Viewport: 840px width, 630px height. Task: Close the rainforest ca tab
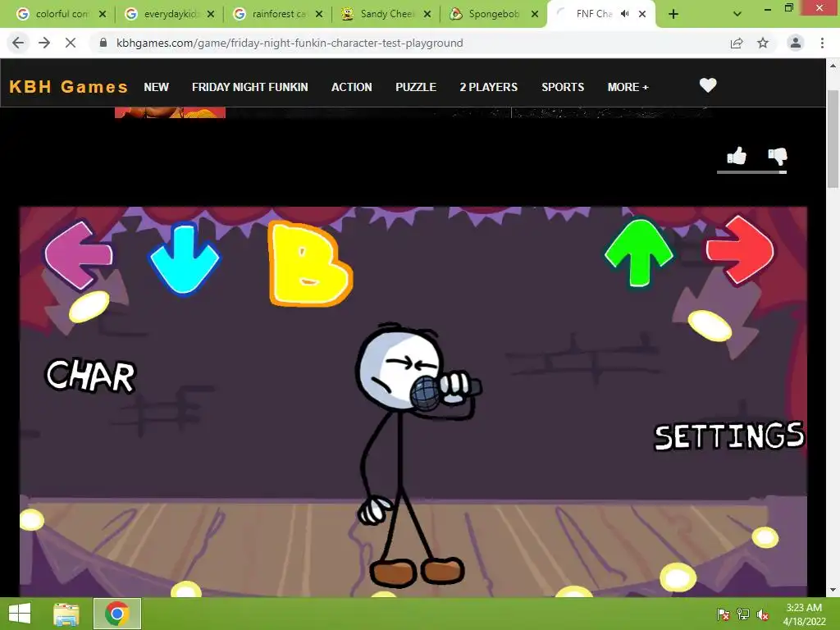pos(319,15)
